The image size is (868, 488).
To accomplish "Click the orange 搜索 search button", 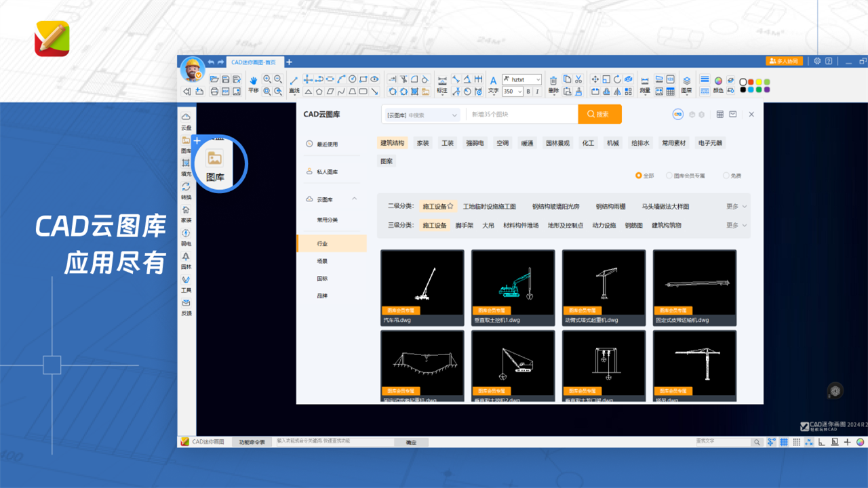I will 599,115.
